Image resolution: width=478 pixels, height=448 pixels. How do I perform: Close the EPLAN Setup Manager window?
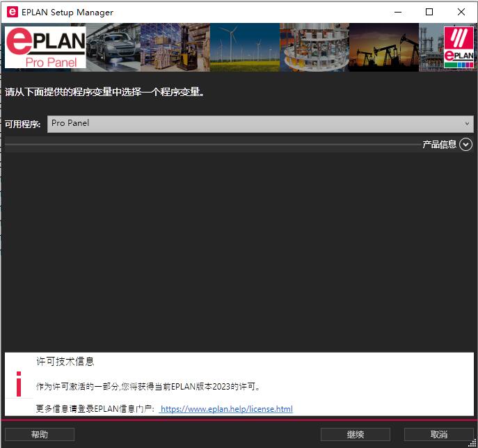(461, 13)
